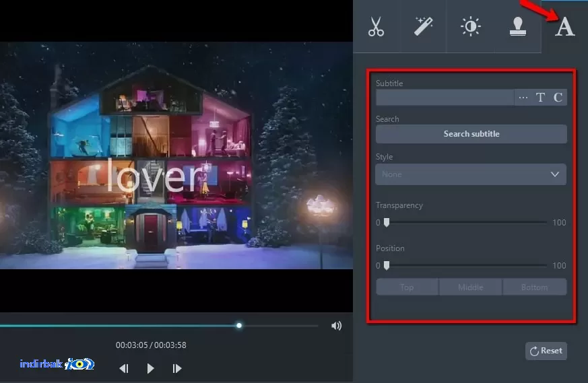Click the video seek bar playhead

239,326
